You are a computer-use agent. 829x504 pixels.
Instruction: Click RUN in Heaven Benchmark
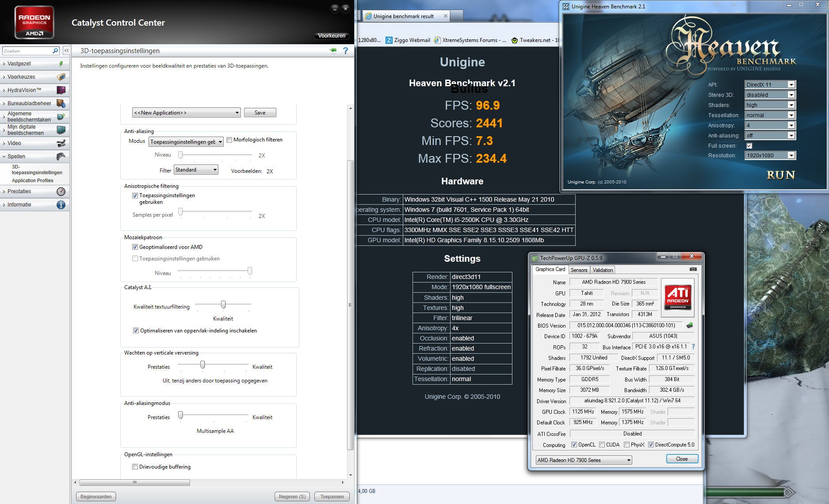tap(781, 175)
